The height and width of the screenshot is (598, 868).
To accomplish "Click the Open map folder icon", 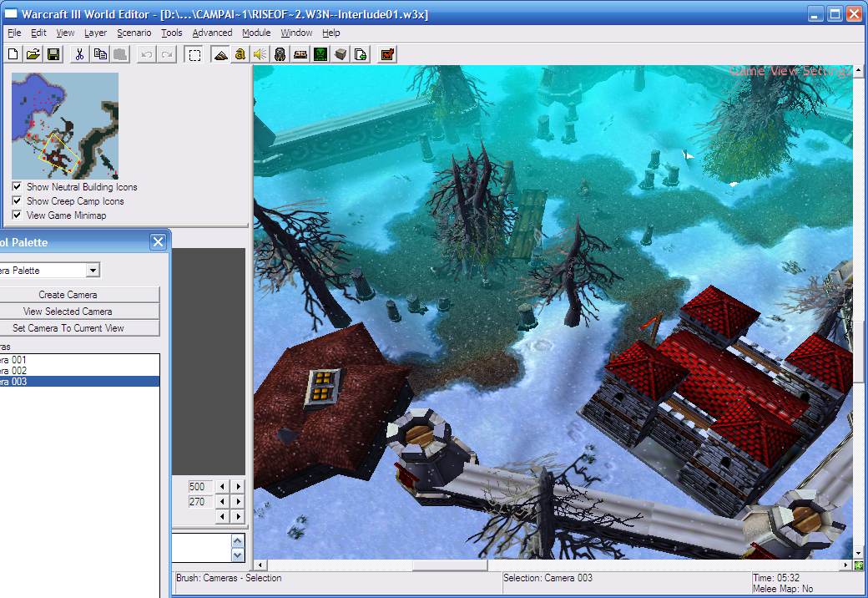I will point(33,54).
